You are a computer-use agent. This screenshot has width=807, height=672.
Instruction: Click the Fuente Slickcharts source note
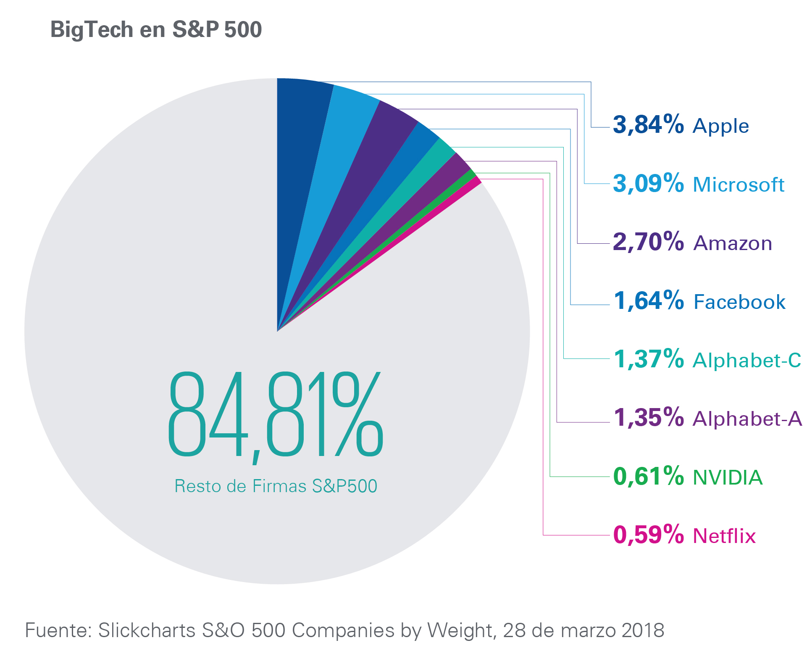coord(344,630)
